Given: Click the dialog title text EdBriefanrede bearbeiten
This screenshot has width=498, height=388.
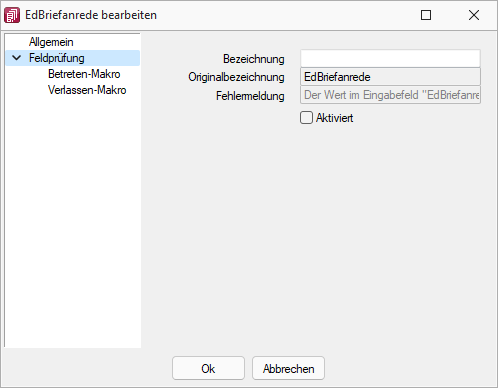Looking at the screenshot, I should click(91, 15).
